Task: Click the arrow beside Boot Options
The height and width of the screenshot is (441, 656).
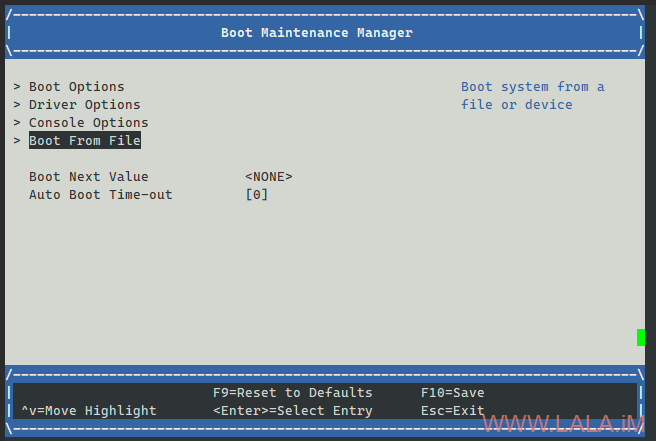Action: coord(17,87)
